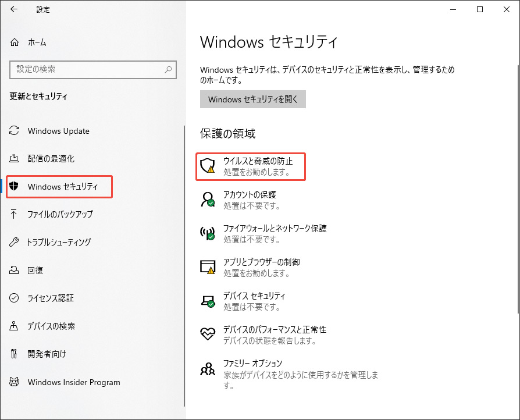Screen dimensions: 520x420
Task: Open App and browser control icon
Action: point(208,265)
